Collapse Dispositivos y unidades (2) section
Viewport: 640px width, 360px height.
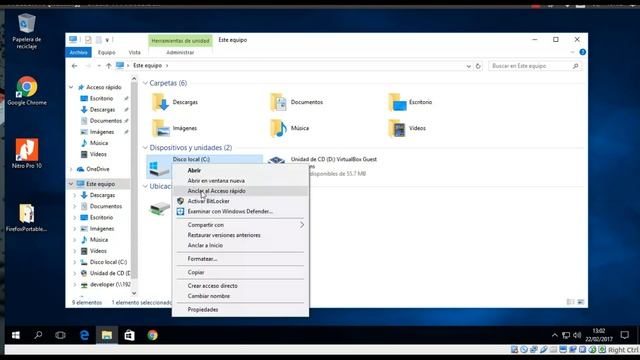[x=145, y=148]
